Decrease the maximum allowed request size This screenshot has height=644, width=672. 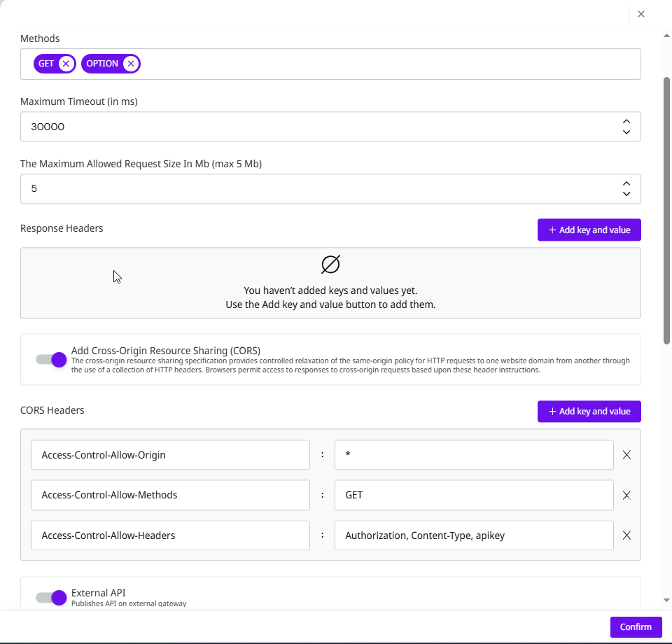pos(626,194)
